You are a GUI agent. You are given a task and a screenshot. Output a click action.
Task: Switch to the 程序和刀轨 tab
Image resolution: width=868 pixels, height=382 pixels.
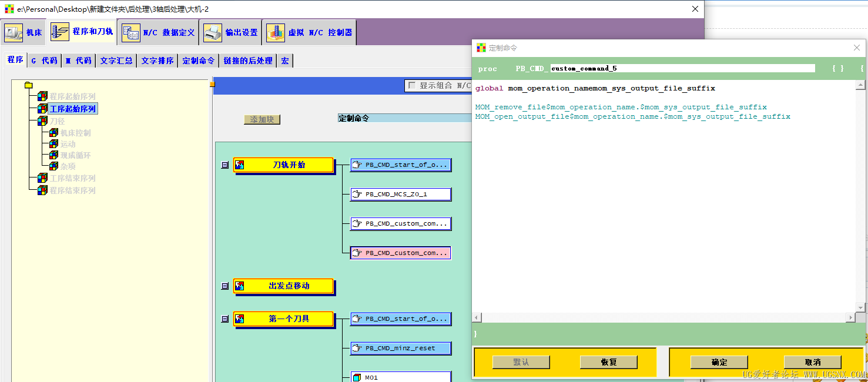pyautogui.click(x=82, y=31)
